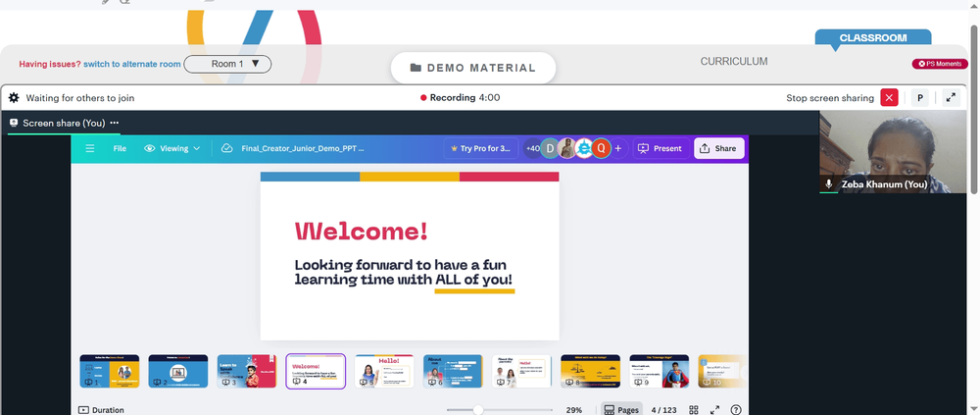Open the CURRICULUM tab
Screen dimensions: 980x415
pos(734,62)
